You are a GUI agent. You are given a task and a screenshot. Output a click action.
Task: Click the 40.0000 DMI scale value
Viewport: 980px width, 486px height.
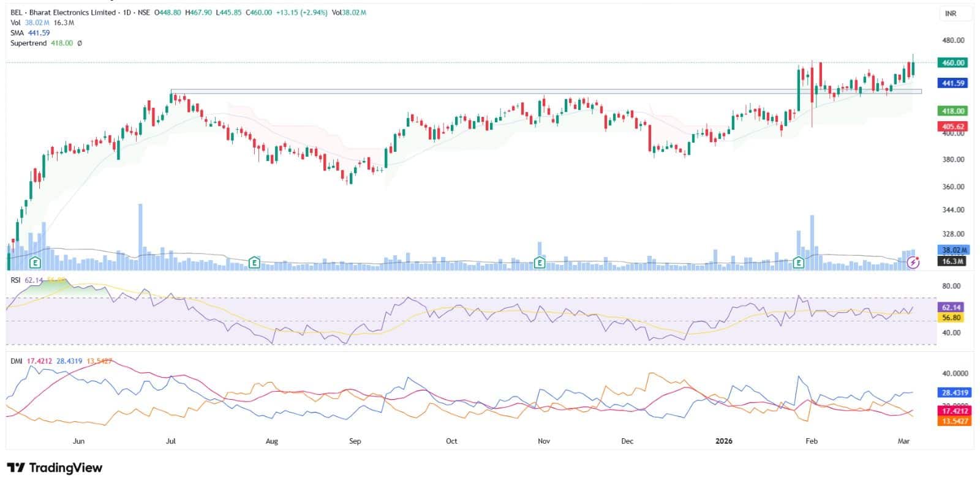tap(956, 373)
